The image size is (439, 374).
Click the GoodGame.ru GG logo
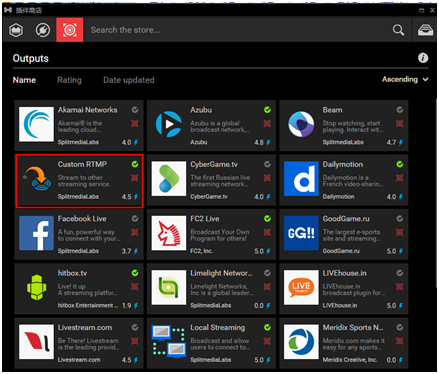click(x=301, y=233)
